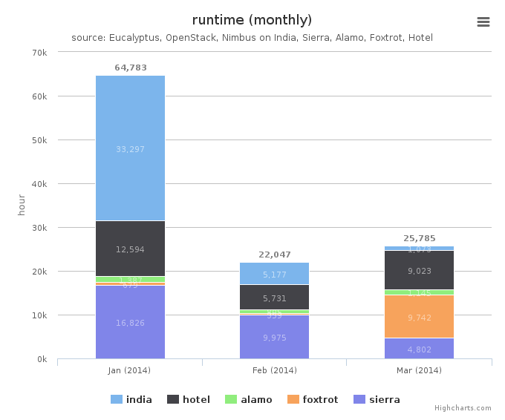Viewport: 505px width, 420px height.
Task: Select the Mar foxtrot bar segment 9,742
Action: 420,316
